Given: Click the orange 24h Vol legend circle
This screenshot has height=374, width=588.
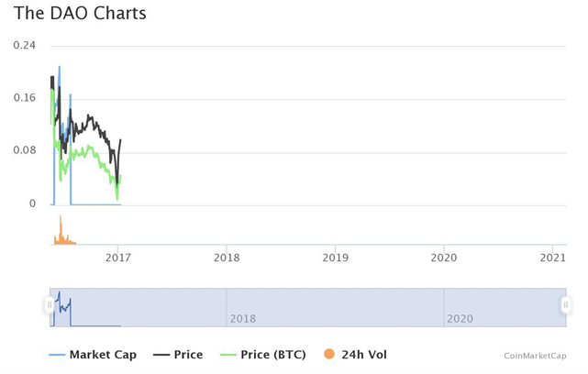Looking at the screenshot, I should (329, 354).
